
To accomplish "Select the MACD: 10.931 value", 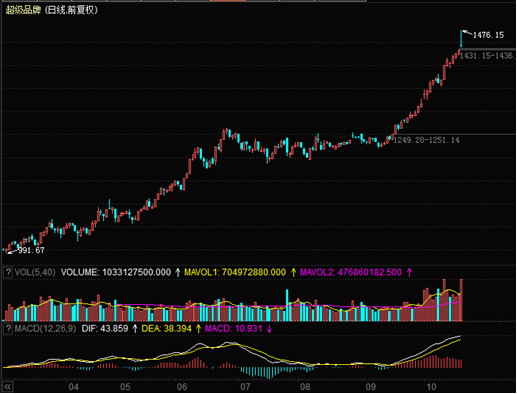I will [x=233, y=329].
